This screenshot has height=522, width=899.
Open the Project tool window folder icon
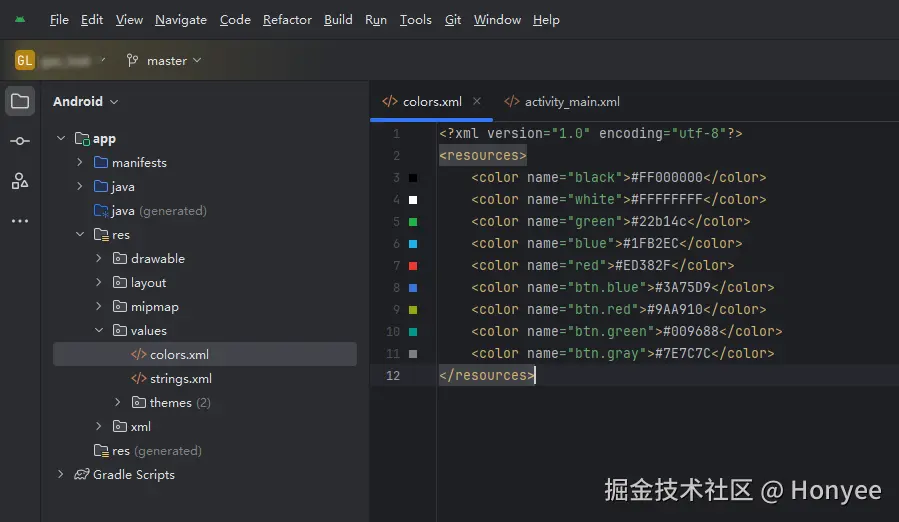(19, 102)
